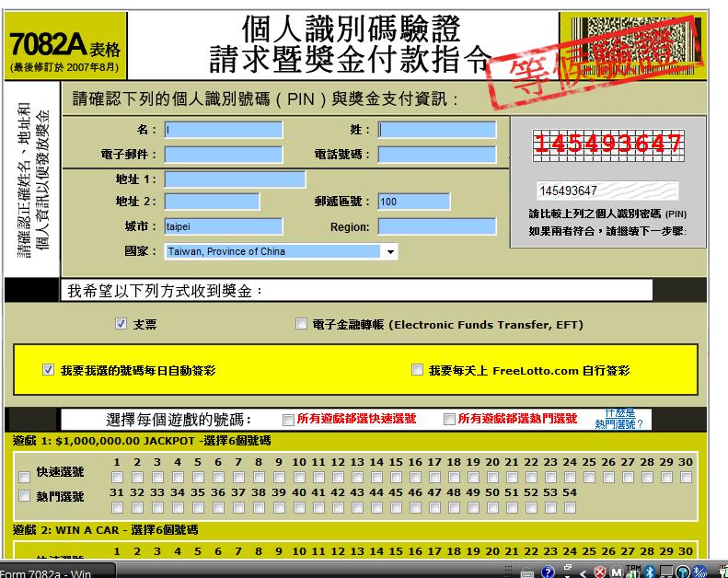Image resolution: width=728 pixels, height=578 pixels.
Task: Focus the 電話號碼 phone field
Action: [437, 155]
